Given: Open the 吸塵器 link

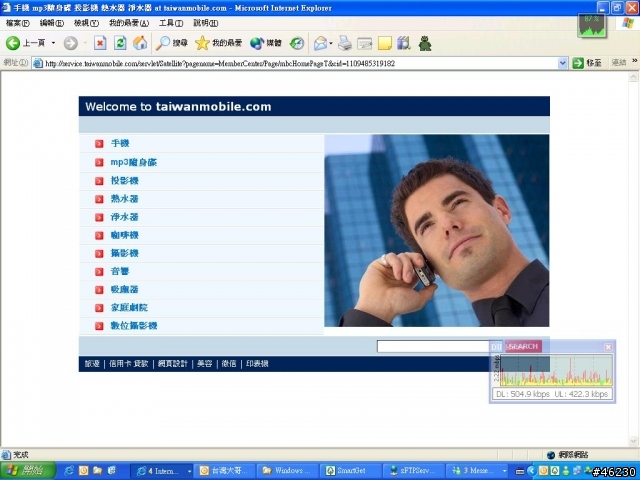Looking at the screenshot, I should point(124,289).
